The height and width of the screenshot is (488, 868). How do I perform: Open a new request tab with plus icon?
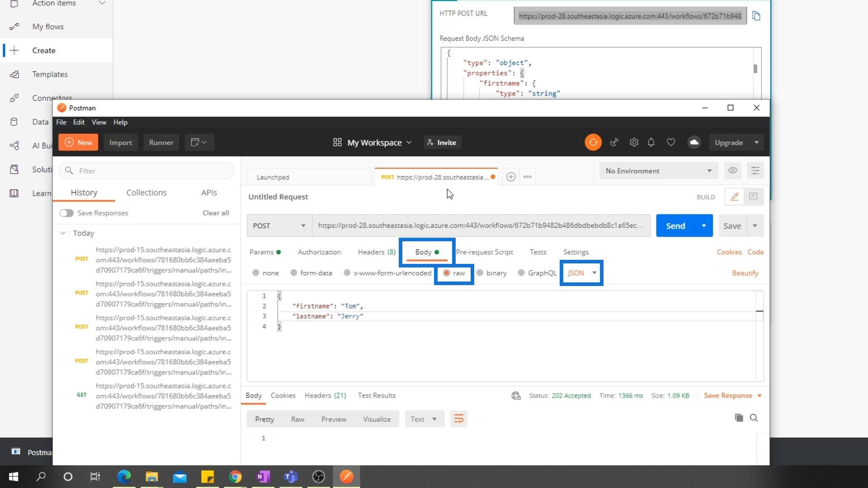[511, 177]
